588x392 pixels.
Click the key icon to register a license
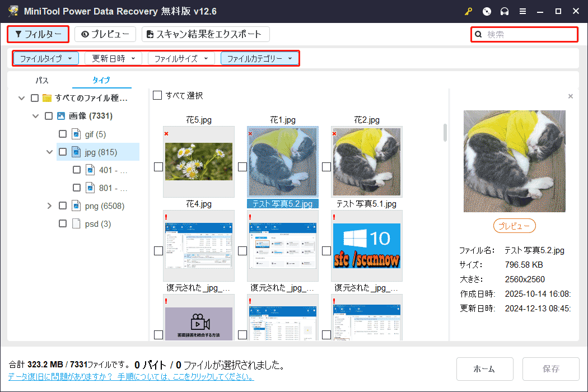[468, 11]
